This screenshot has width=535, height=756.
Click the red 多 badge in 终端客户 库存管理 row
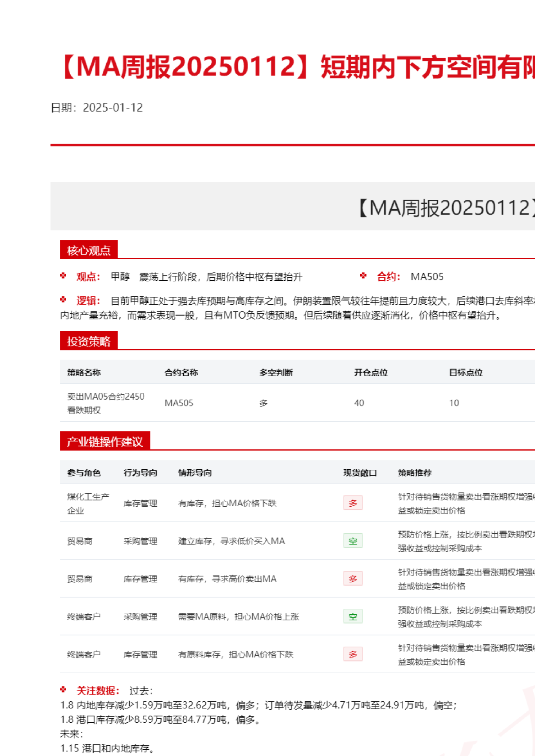click(x=353, y=654)
